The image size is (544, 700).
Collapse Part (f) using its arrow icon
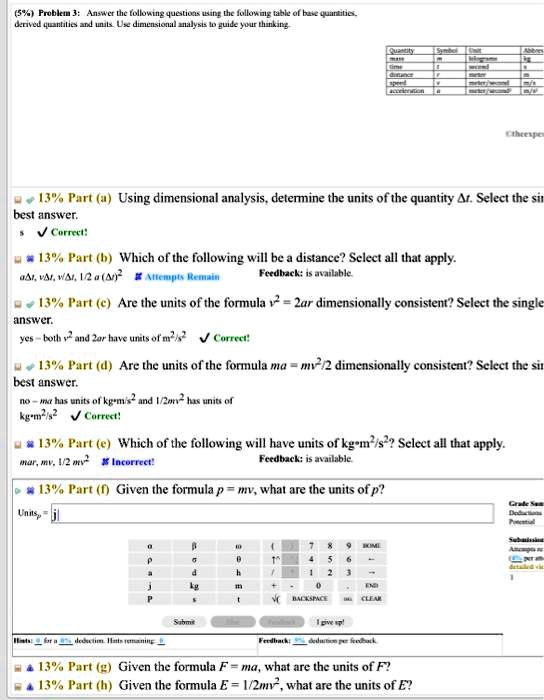18,491
